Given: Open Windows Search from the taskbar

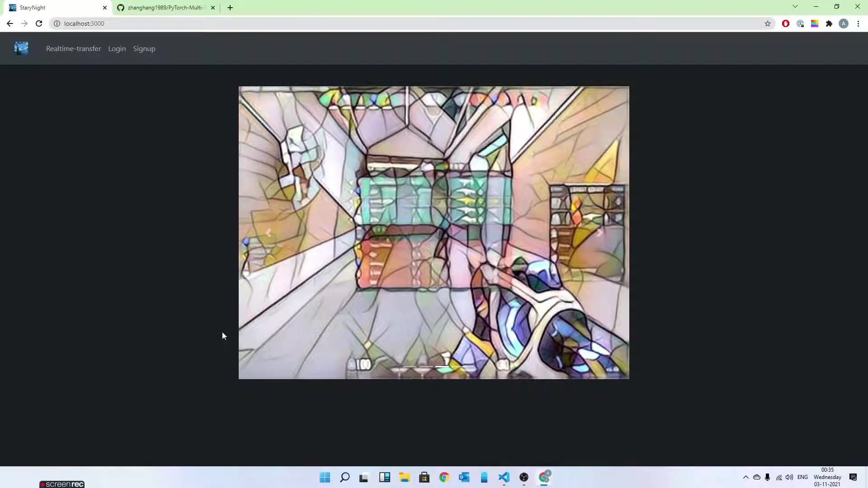Looking at the screenshot, I should click(344, 478).
